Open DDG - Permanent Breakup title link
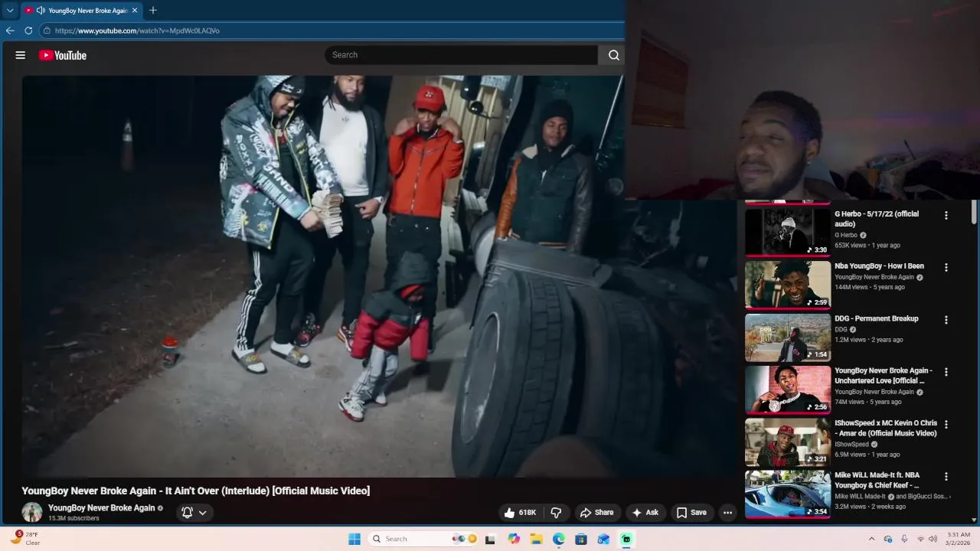The image size is (980, 551). (877, 318)
